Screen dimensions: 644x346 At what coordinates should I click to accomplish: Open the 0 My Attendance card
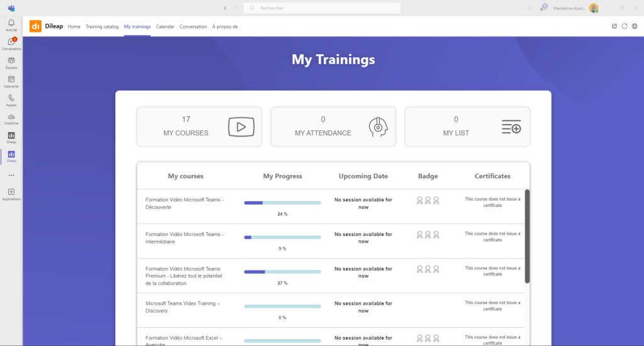[333, 126]
